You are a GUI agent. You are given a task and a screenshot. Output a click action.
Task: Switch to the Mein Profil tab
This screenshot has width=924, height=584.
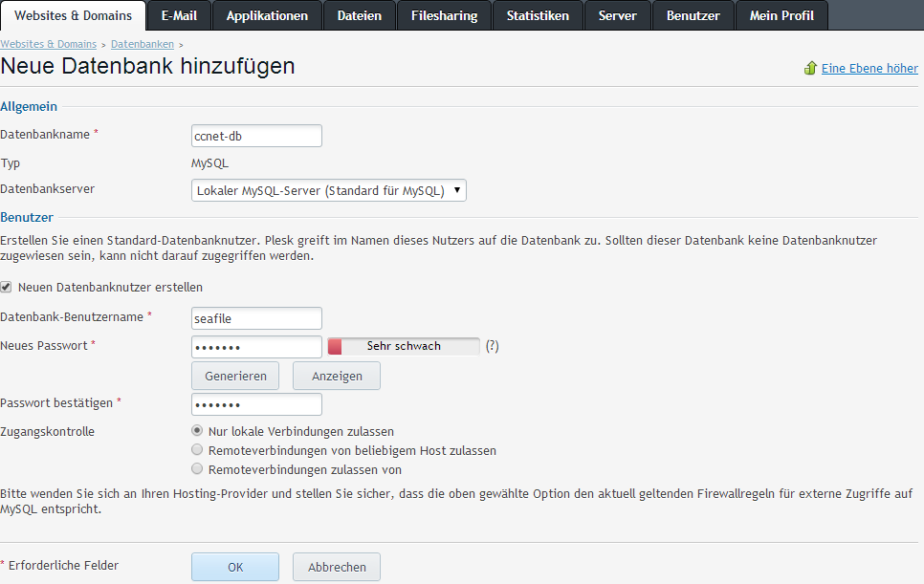click(781, 15)
